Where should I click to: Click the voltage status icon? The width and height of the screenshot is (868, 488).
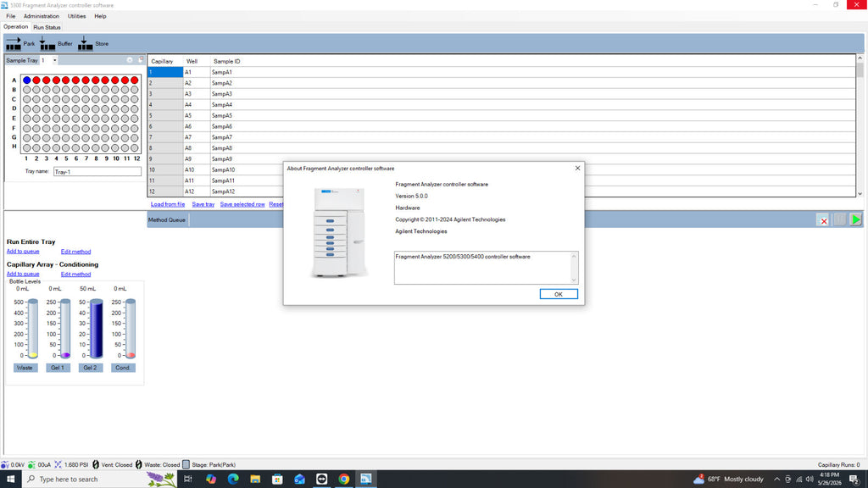point(5,465)
